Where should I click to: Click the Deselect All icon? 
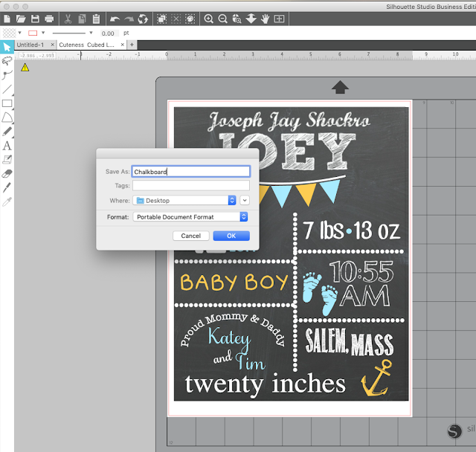(x=176, y=19)
